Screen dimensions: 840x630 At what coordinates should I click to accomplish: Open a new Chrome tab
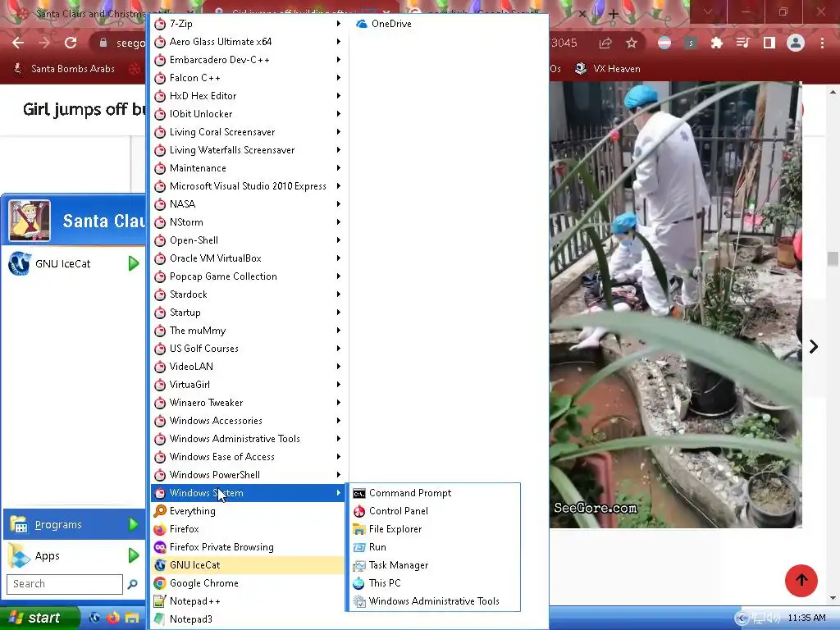(x=614, y=15)
